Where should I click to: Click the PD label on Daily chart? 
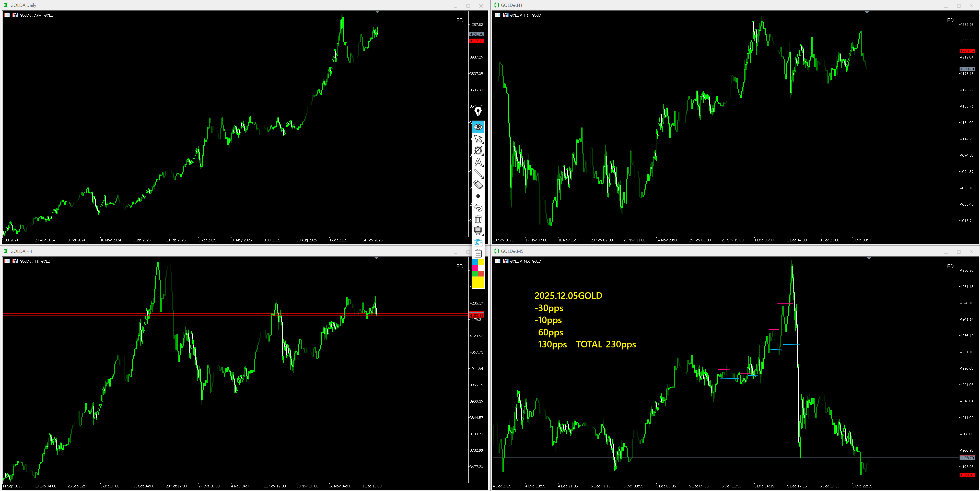(460, 20)
